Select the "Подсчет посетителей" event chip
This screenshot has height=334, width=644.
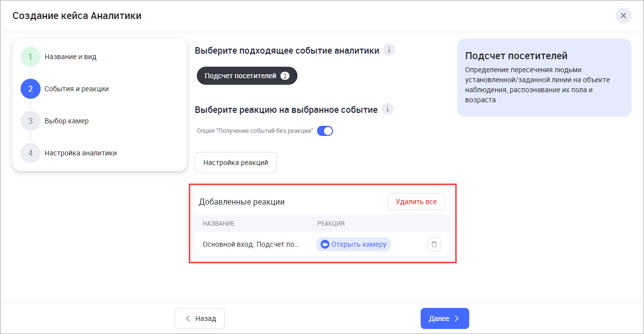point(247,76)
